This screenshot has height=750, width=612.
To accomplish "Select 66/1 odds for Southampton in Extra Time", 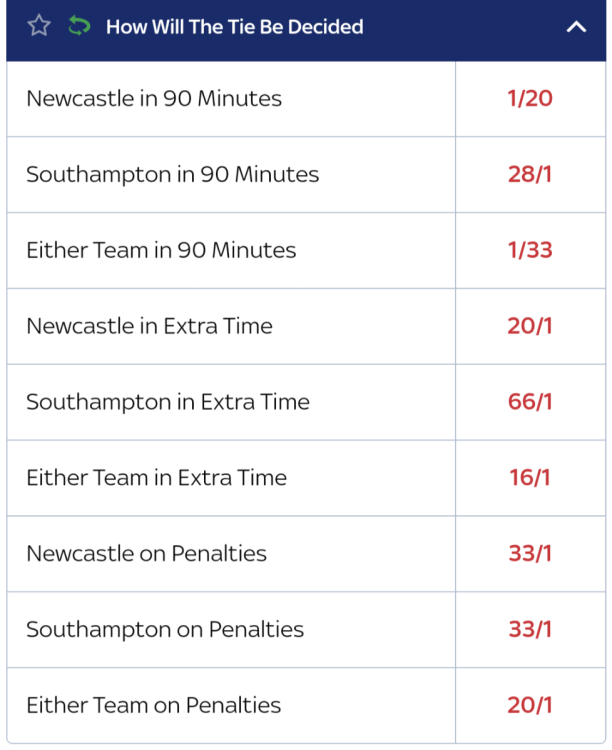I will (x=530, y=402).
